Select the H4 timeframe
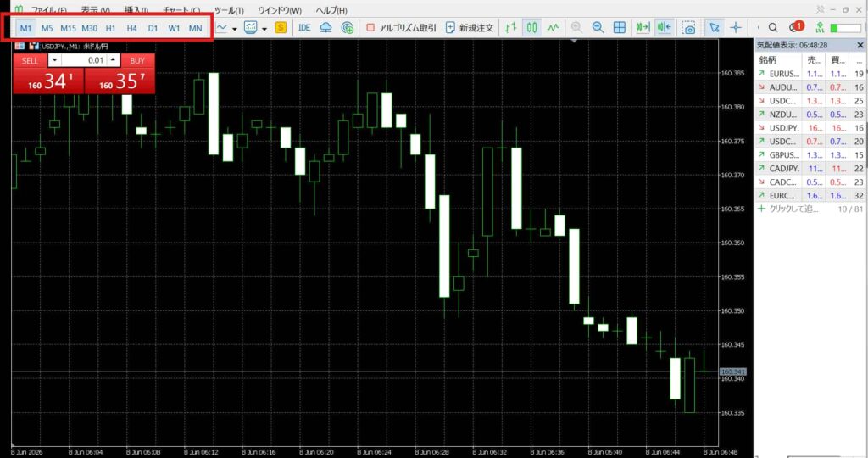This screenshot has width=868, height=458. [131, 28]
